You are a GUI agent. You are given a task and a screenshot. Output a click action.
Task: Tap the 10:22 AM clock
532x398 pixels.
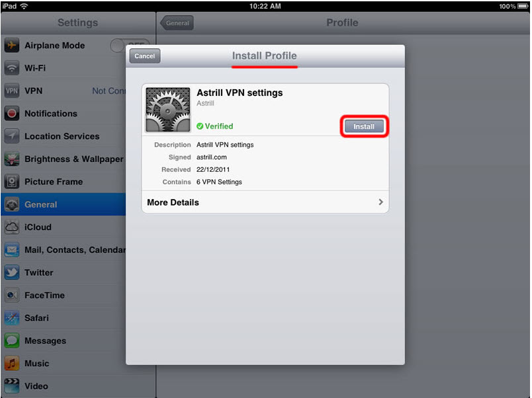[x=265, y=6]
